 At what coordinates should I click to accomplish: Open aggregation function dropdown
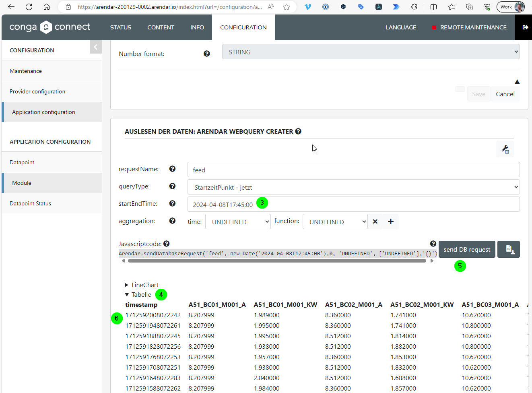pos(335,221)
